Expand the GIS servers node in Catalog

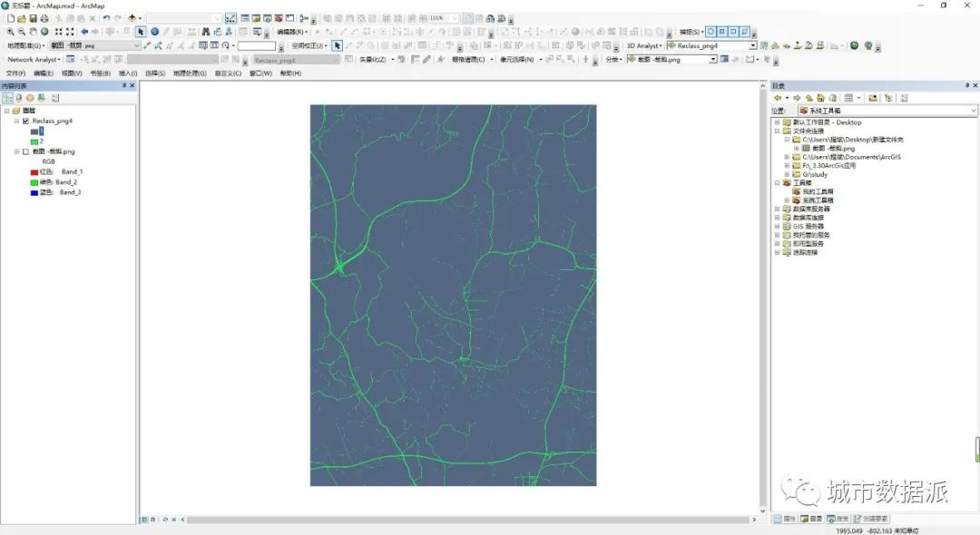pyautogui.click(x=778, y=227)
